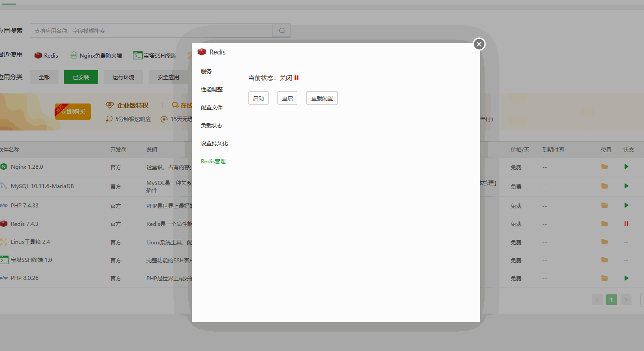644x351 pixels.
Task: Click the red paused status icon next to 关闭
Action: tap(296, 78)
